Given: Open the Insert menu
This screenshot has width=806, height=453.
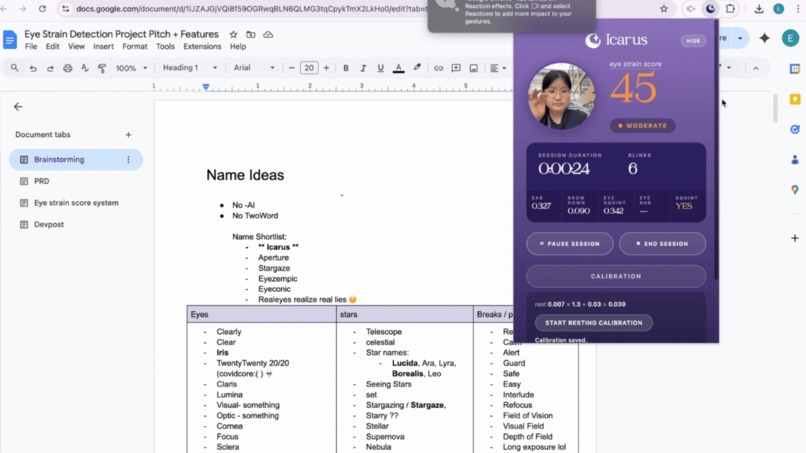Looking at the screenshot, I should [x=103, y=46].
